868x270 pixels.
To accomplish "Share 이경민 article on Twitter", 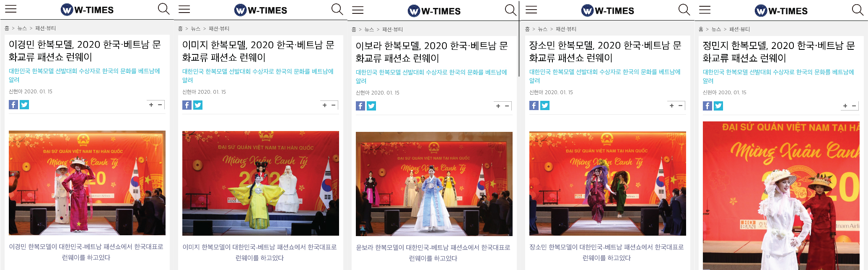I will tap(24, 105).
